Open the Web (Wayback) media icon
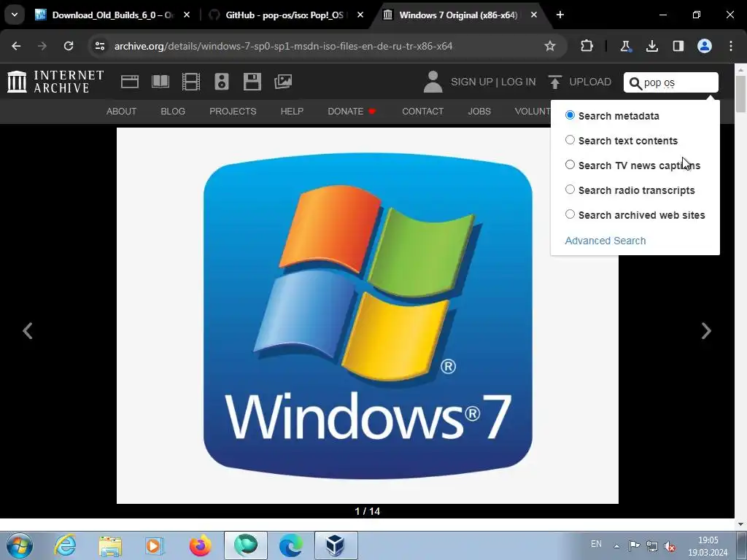 (x=130, y=82)
